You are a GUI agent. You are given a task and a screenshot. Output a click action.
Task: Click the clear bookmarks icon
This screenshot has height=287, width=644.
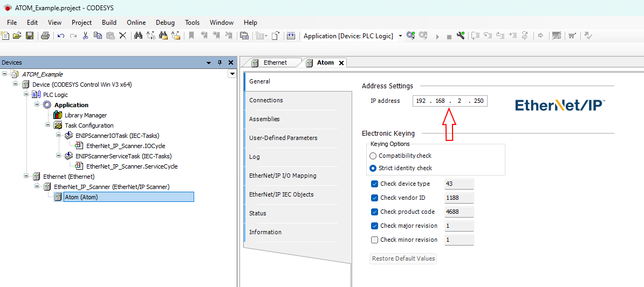point(229,36)
